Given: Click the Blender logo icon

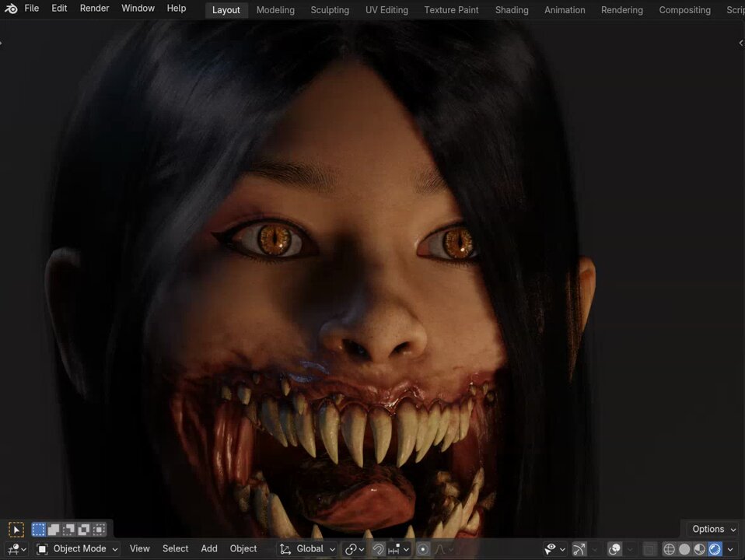Looking at the screenshot, I should tap(11, 9).
